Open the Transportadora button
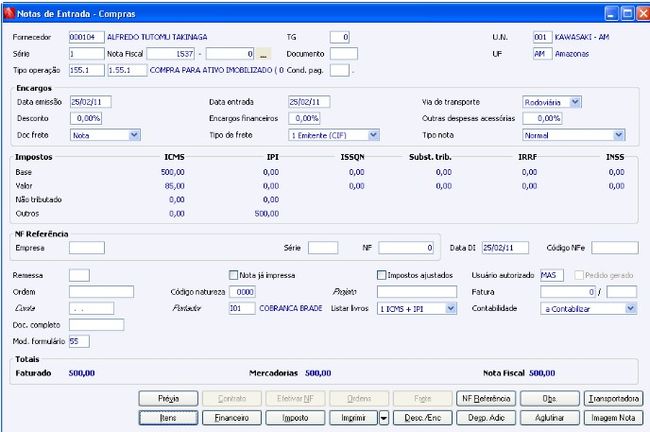The height and width of the screenshot is (432, 650). tap(614, 398)
